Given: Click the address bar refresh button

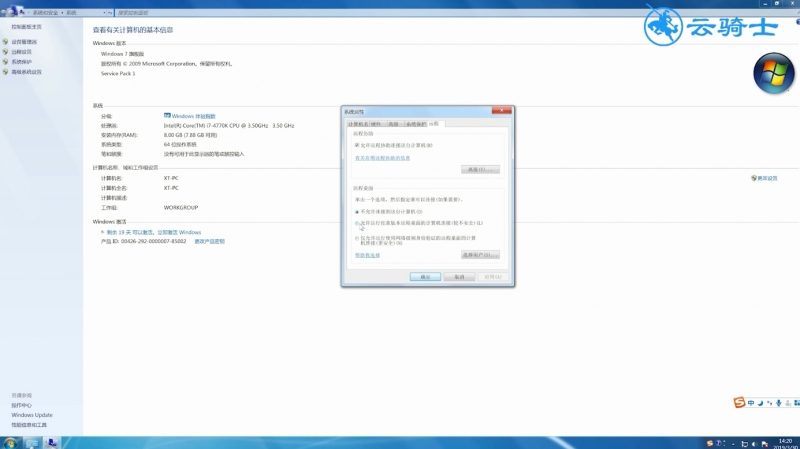Looking at the screenshot, I should tap(110, 13).
